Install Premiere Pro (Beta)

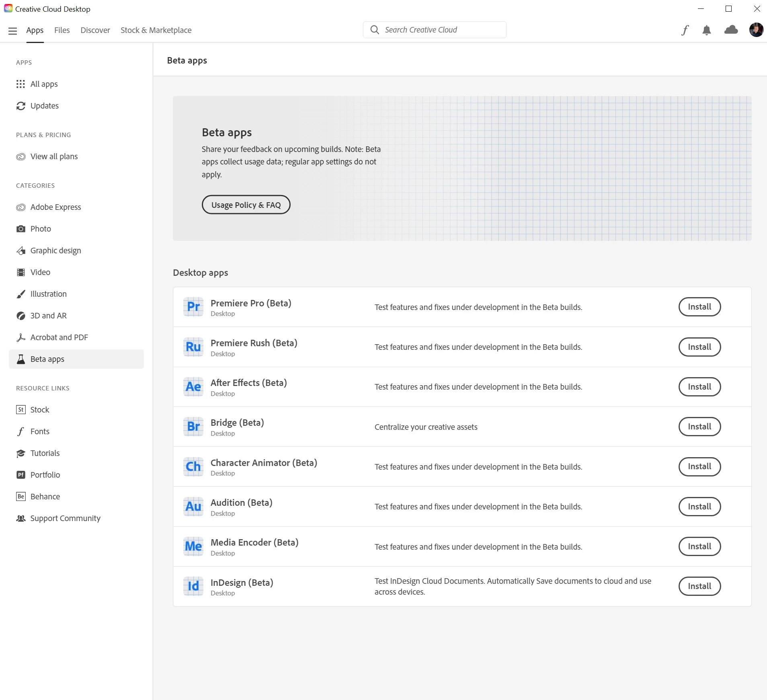pyautogui.click(x=699, y=307)
